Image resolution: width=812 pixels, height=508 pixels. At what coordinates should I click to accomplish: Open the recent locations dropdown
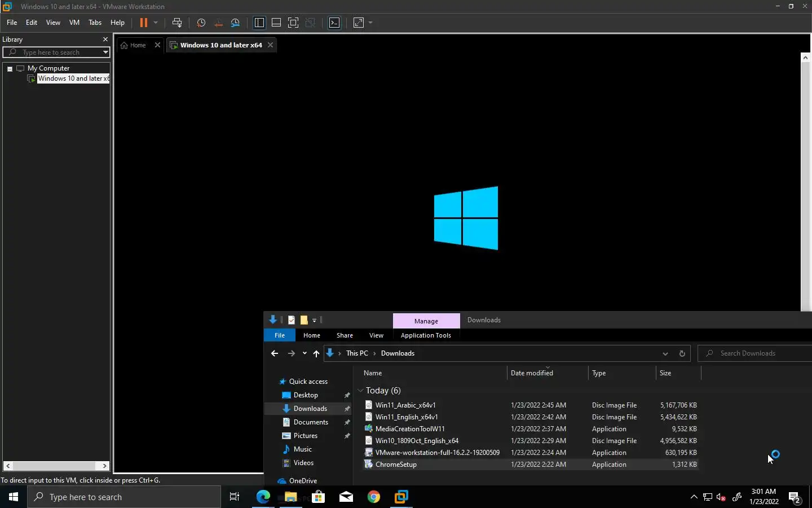(x=304, y=353)
